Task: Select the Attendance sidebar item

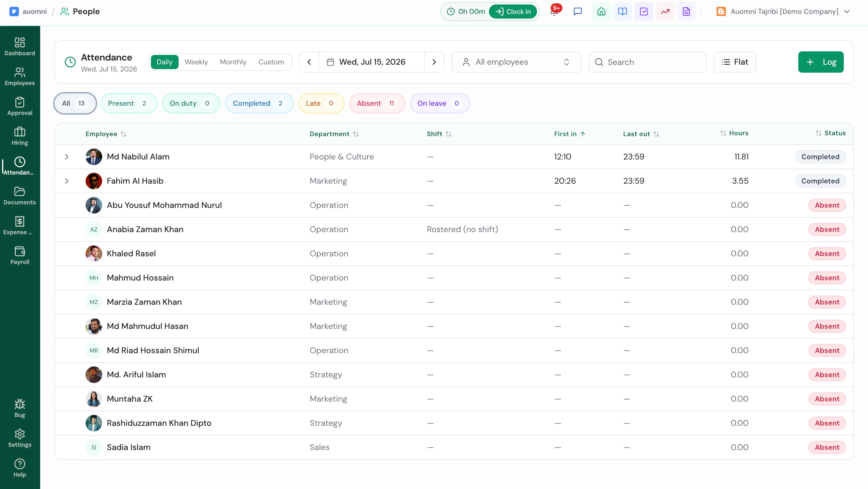Action: (x=19, y=166)
